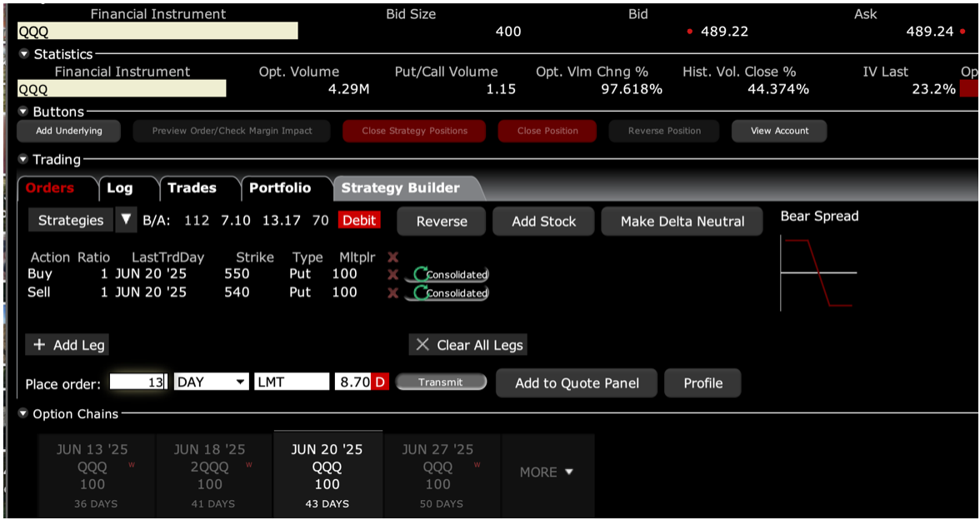Click the Close Position button
The image size is (980, 520).
point(547,132)
